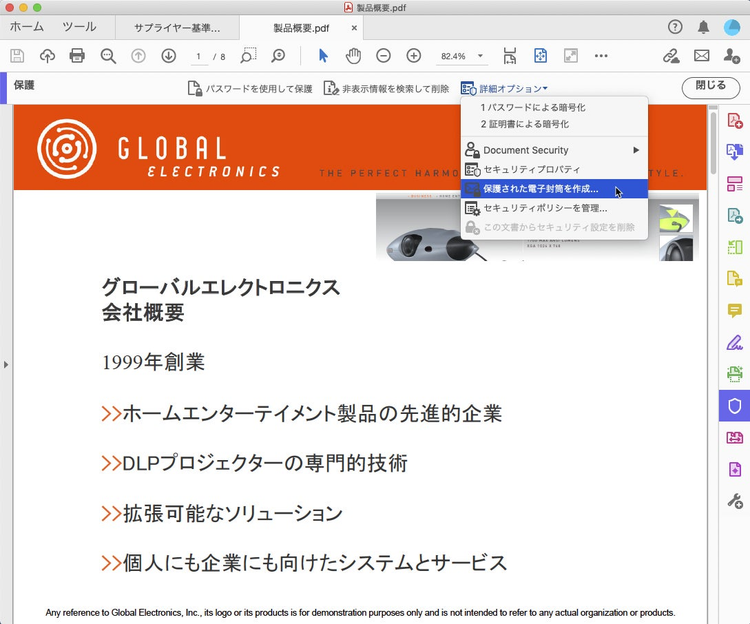Open the help question mark icon
The width and height of the screenshot is (750, 624).
(x=675, y=27)
